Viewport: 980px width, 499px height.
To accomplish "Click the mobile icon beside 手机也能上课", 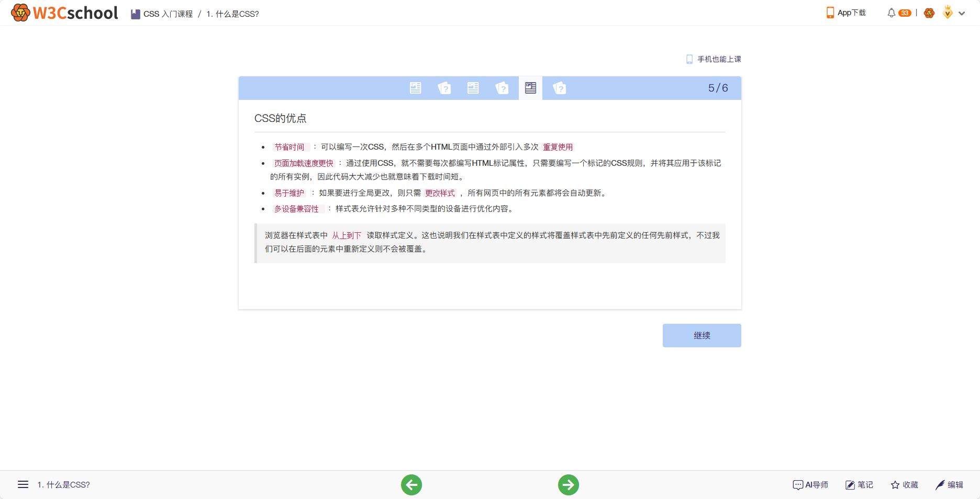I will [689, 59].
